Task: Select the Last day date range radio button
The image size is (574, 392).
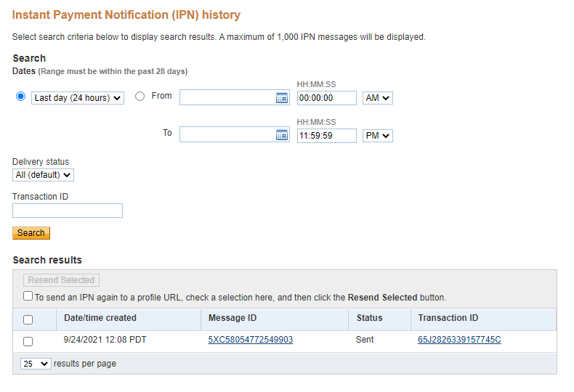Action: 21,97
